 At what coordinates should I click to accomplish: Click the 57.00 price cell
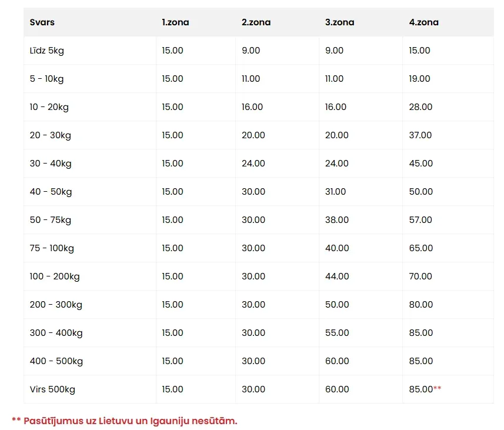[x=420, y=220]
